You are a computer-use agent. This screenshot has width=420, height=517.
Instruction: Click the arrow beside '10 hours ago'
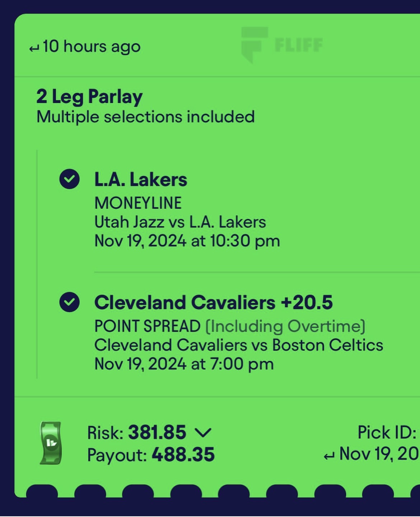(34, 48)
